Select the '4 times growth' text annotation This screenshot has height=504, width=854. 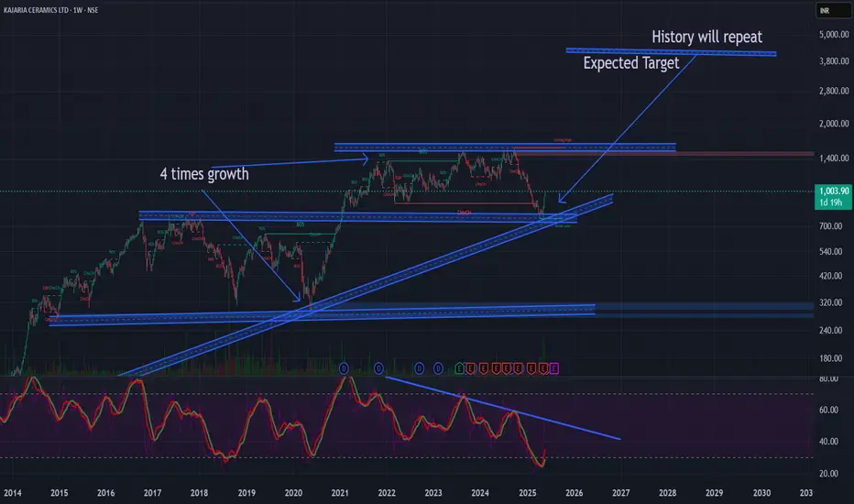[x=204, y=174]
